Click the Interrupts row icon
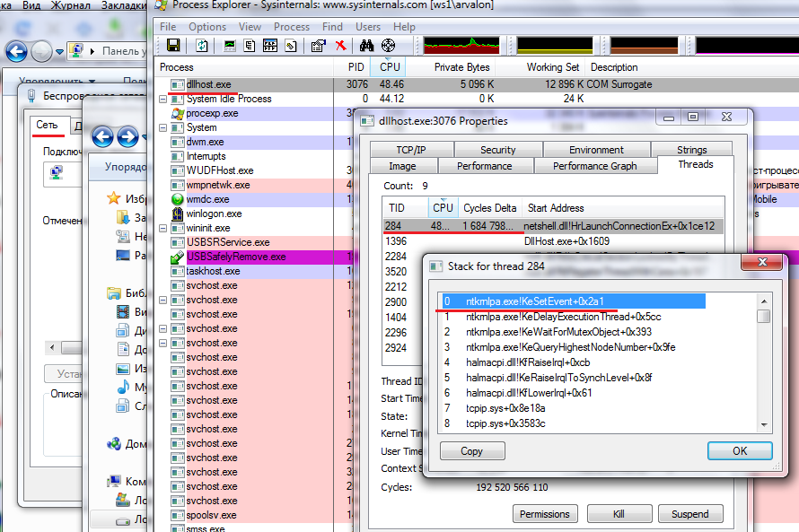Viewport: 799px width, 532px height. click(x=178, y=156)
